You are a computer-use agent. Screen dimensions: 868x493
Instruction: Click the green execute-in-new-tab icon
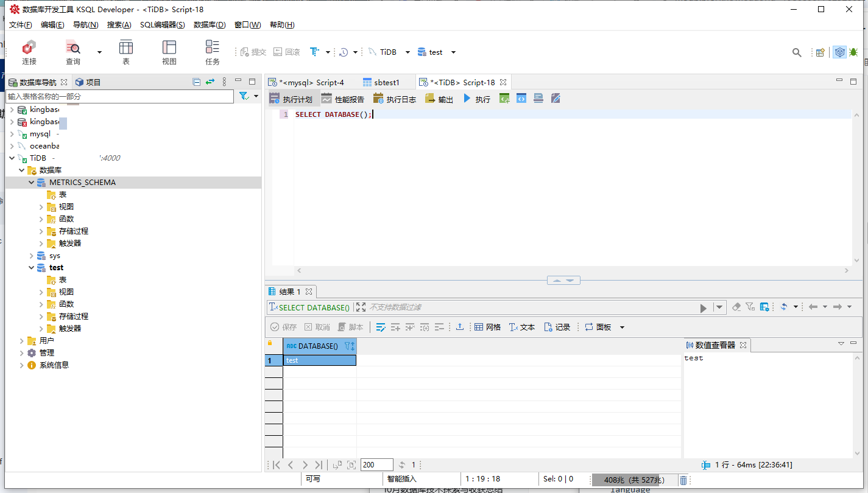coord(504,99)
